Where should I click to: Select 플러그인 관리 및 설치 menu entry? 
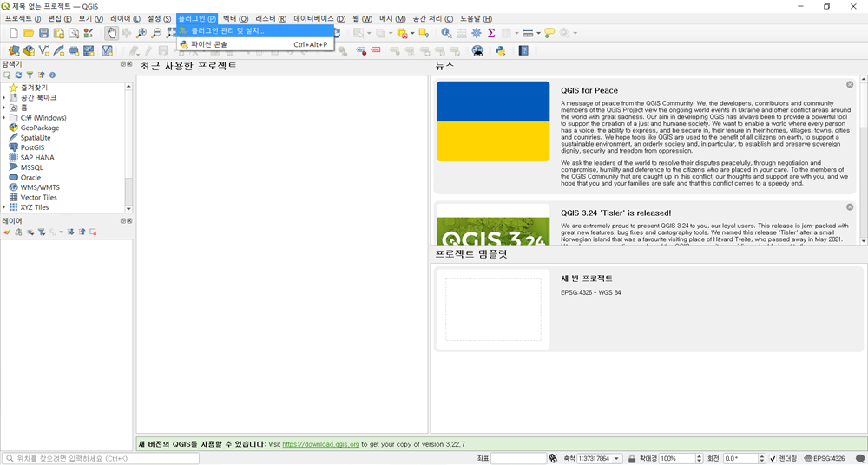[255, 30]
